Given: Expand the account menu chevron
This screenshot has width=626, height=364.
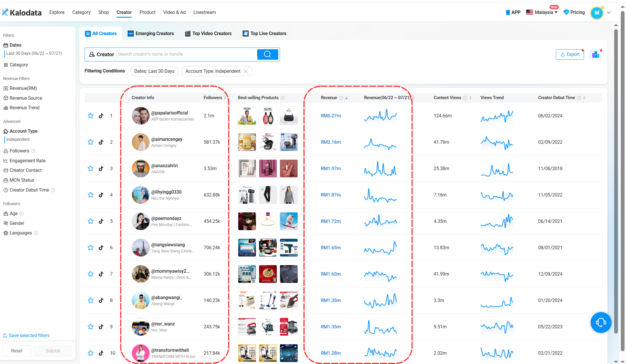Looking at the screenshot, I should 609,12.
